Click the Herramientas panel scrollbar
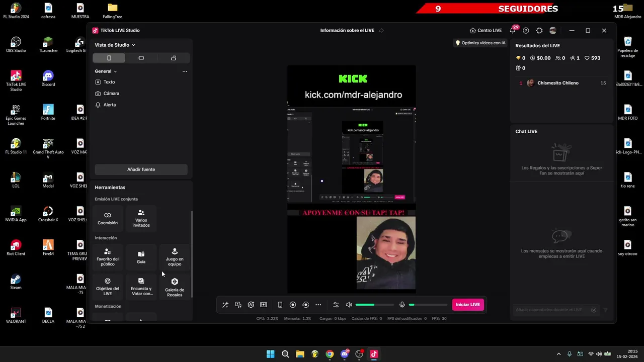Image resolution: width=644 pixels, height=362 pixels. 192,254
